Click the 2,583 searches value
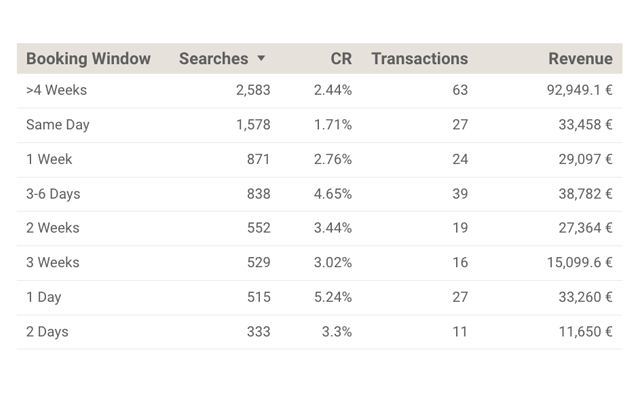Viewport: 640px width, 400px height. (253, 90)
